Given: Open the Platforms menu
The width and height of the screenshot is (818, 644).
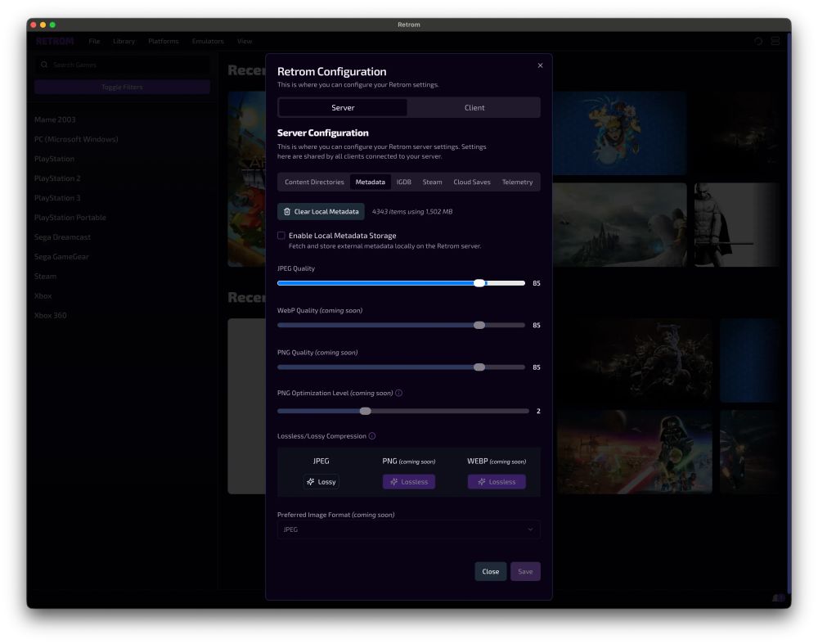Looking at the screenshot, I should click(x=164, y=41).
